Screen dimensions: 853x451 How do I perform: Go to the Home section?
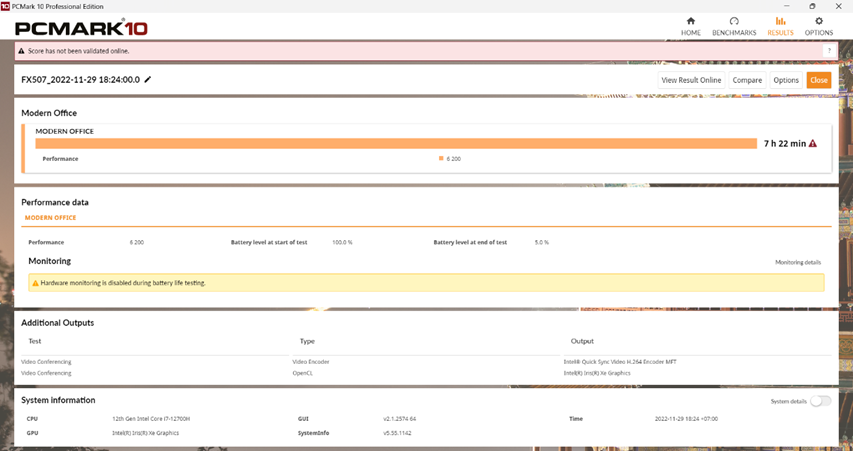[x=691, y=21]
